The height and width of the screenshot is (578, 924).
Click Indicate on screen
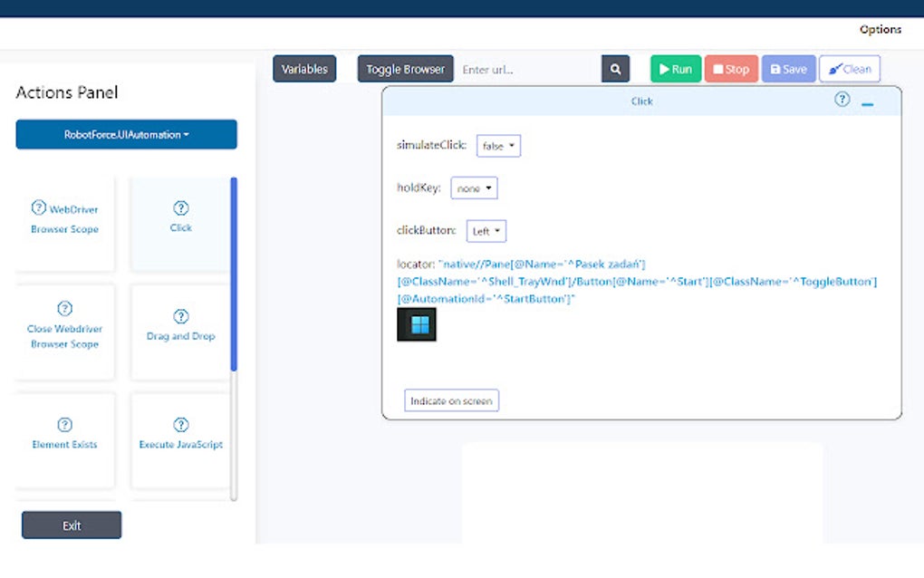[x=451, y=400]
